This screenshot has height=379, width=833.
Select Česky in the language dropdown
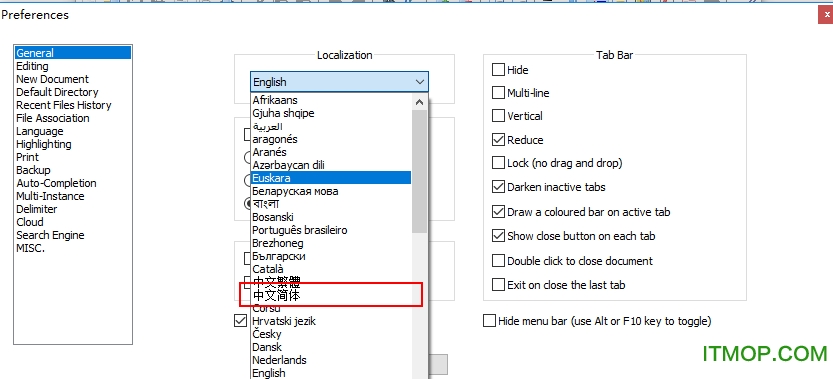(331, 334)
